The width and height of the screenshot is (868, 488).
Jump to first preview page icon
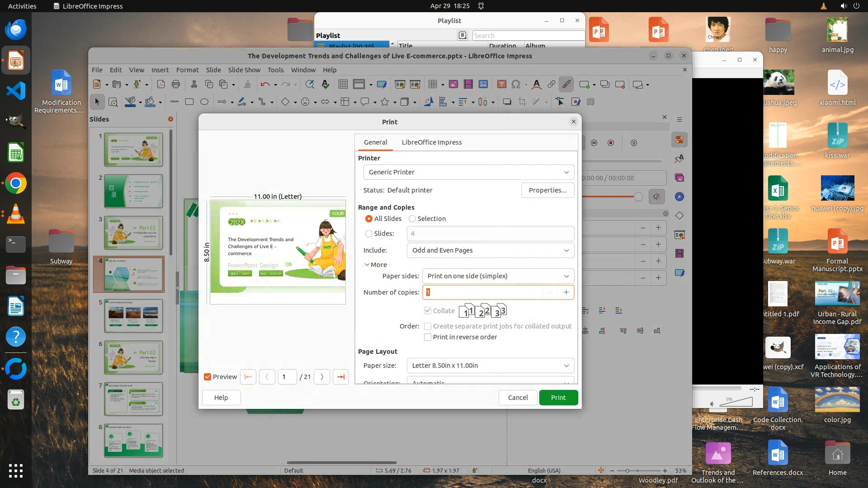[248, 377]
